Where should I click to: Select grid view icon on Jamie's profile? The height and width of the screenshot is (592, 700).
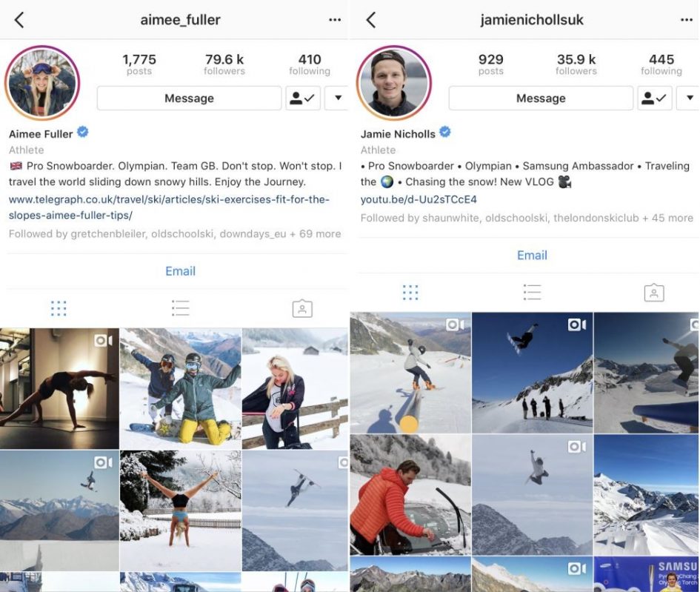tap(410, 293)
